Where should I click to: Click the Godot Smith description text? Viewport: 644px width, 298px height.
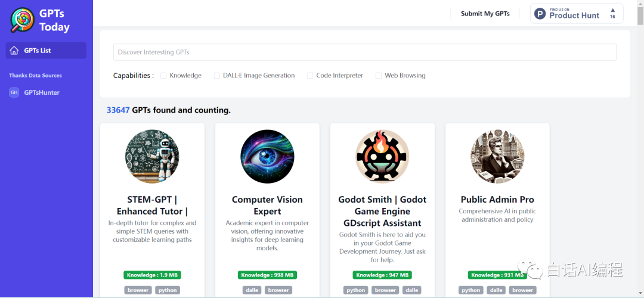coord(382,247)
